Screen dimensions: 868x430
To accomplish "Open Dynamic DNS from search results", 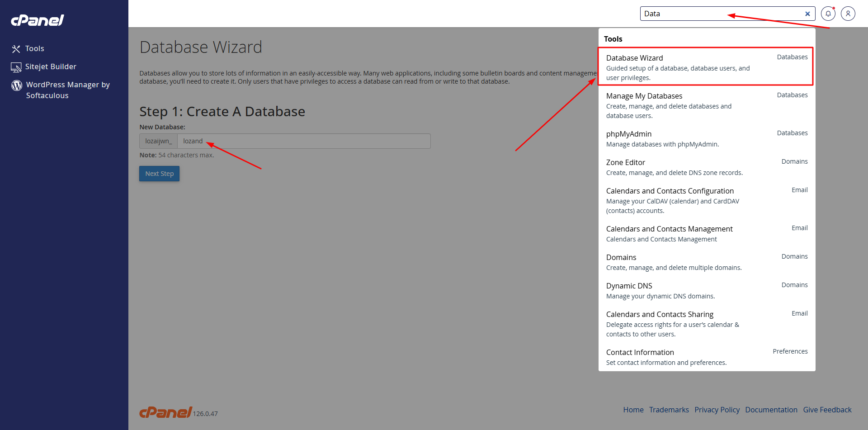I will [x=629, y=286].
